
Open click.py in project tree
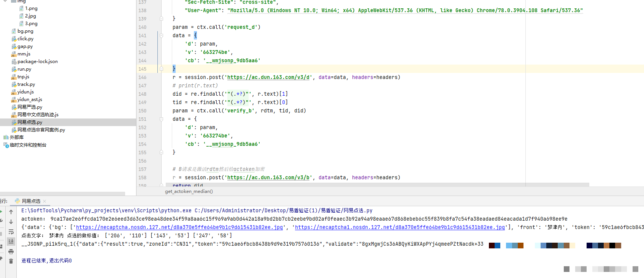[25, 39]
